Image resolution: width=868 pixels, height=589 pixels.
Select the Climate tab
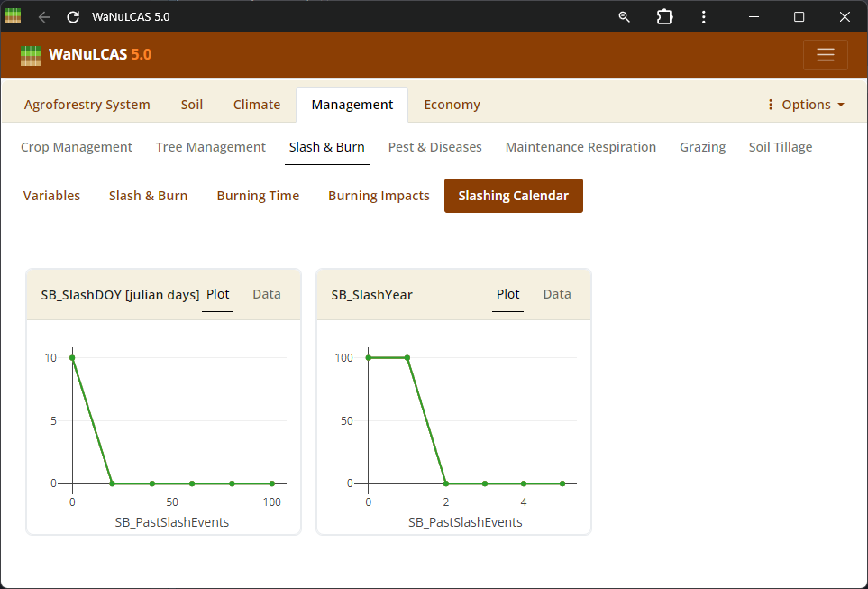coord(257,105)
